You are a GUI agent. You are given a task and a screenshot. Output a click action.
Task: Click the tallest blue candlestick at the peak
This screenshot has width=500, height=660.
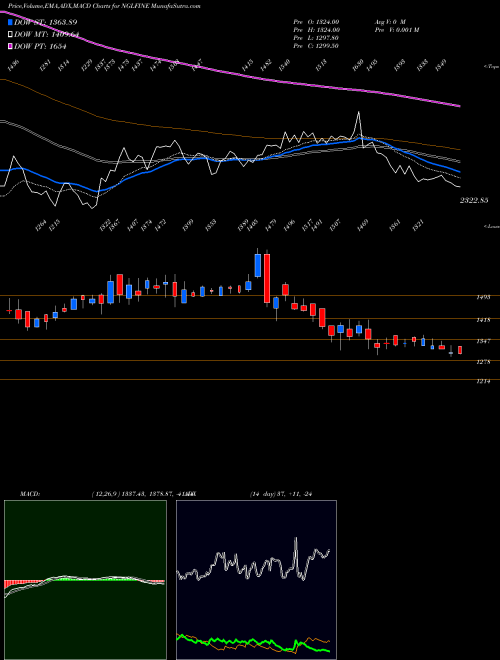[258, 265]
